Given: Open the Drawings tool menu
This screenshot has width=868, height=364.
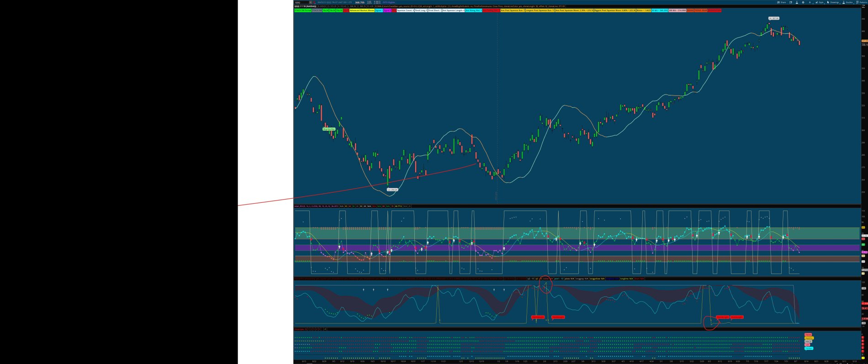Looking at the screenshot, I should 833,2.
